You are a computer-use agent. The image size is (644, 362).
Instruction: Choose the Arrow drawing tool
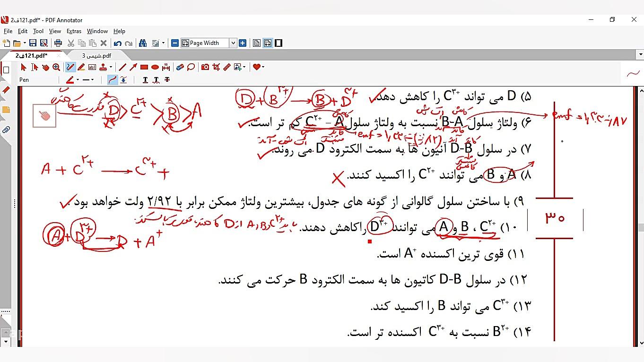point(133,67)
